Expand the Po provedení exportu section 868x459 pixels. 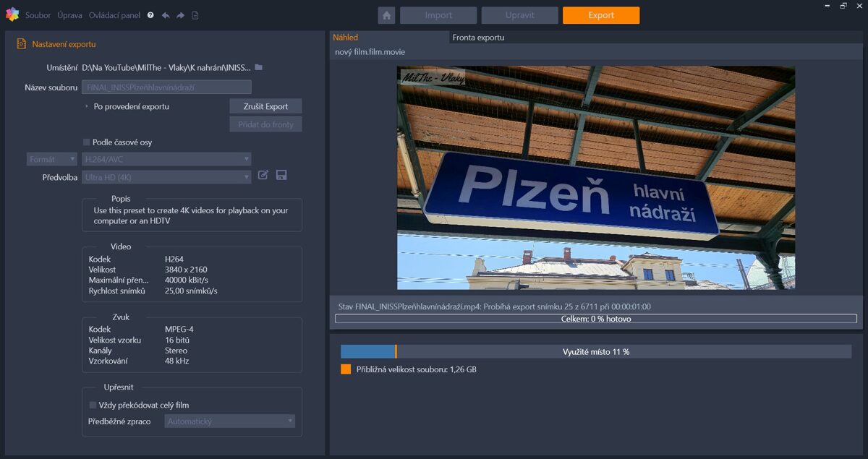(85, 106)
